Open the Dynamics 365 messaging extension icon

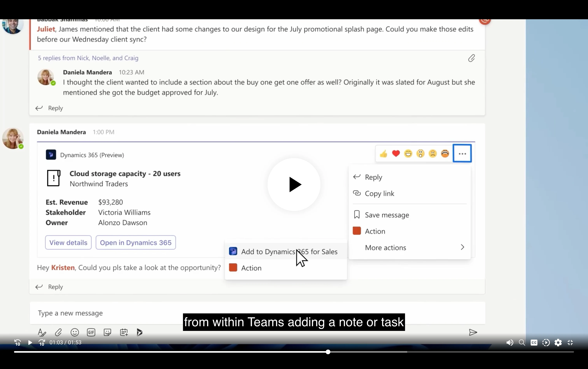point(140,332)
